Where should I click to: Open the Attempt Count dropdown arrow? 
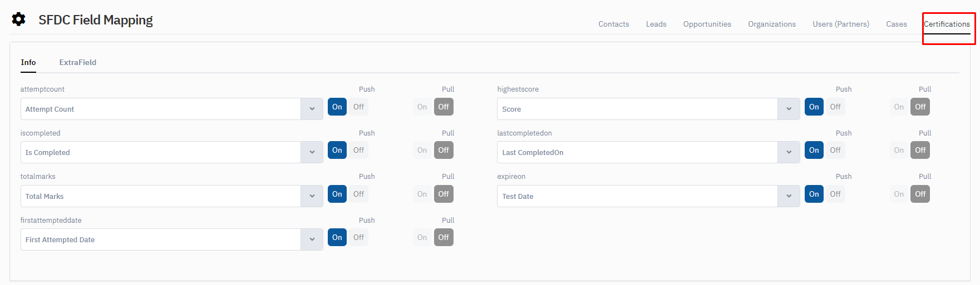pos(312,109)
